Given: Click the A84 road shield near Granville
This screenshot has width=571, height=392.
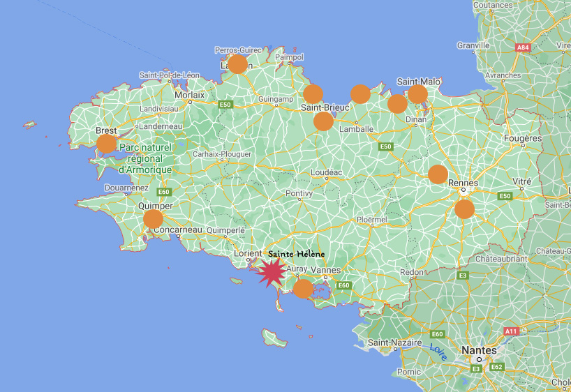Looking at the screenshot, I should [523, 47].
